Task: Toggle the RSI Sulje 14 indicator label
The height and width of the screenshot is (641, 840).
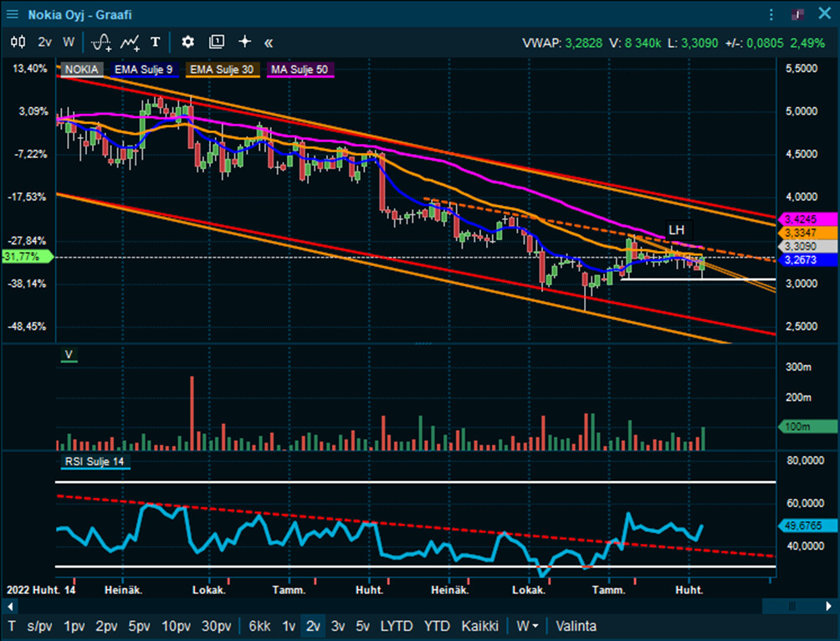Action: click(x=95, y=461)
